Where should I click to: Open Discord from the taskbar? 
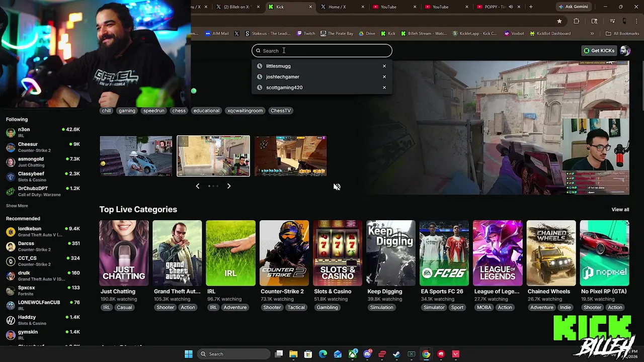(x=367, y=354)
